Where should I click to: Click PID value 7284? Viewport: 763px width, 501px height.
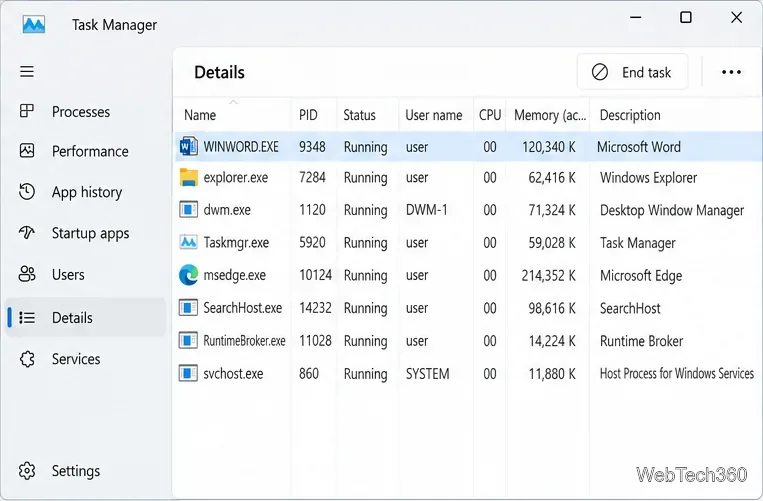pos(312,178)
